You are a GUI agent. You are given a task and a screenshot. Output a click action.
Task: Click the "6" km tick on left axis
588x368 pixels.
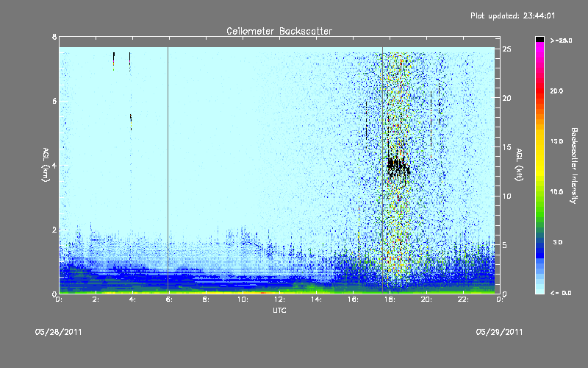tap(54, 101)
